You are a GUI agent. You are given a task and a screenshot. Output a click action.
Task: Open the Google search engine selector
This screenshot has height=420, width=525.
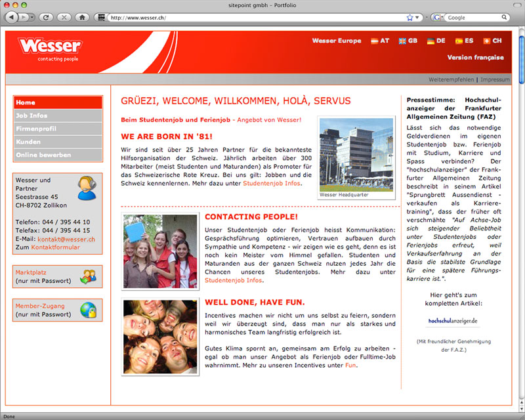coord(438,18)
